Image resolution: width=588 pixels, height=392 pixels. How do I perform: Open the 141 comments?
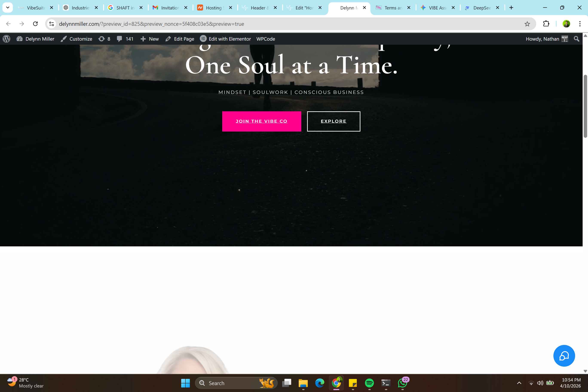125,39
